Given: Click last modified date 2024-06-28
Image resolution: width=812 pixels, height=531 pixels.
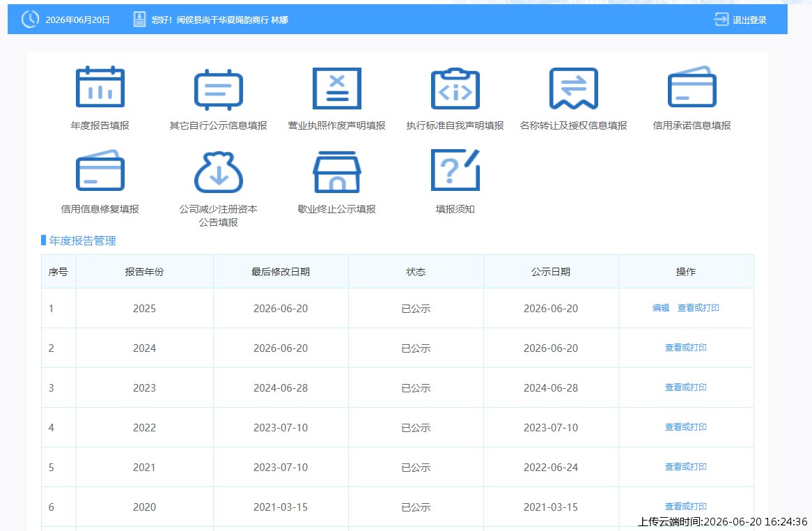Looking at the screenshot, I should [281, 388].
